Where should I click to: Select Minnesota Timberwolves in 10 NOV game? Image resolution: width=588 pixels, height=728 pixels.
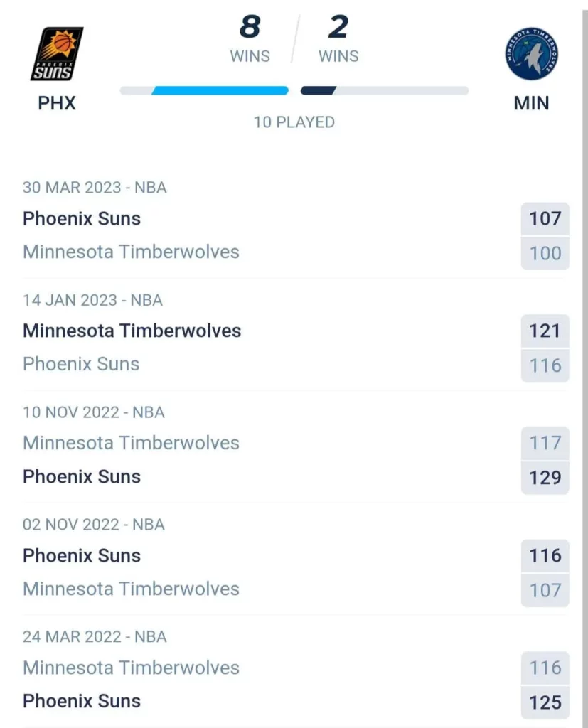pos(132,443)
